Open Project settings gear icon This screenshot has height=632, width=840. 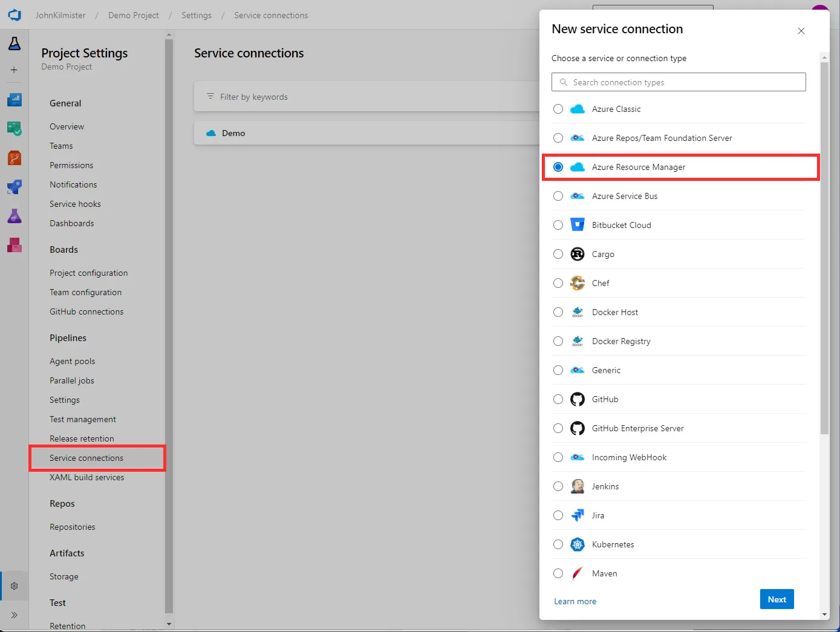(15, 586)
